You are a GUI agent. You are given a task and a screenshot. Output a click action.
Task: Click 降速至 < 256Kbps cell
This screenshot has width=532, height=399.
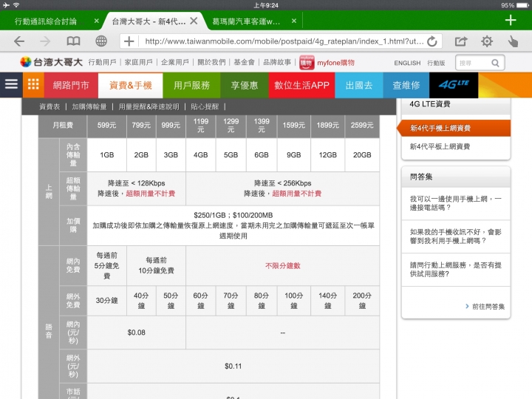(x=282, y=188)
